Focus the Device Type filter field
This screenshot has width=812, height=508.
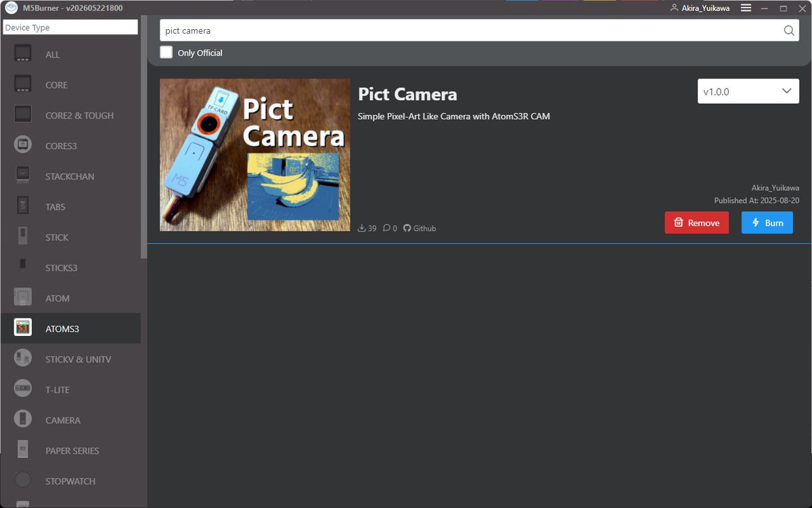[70, 27]
